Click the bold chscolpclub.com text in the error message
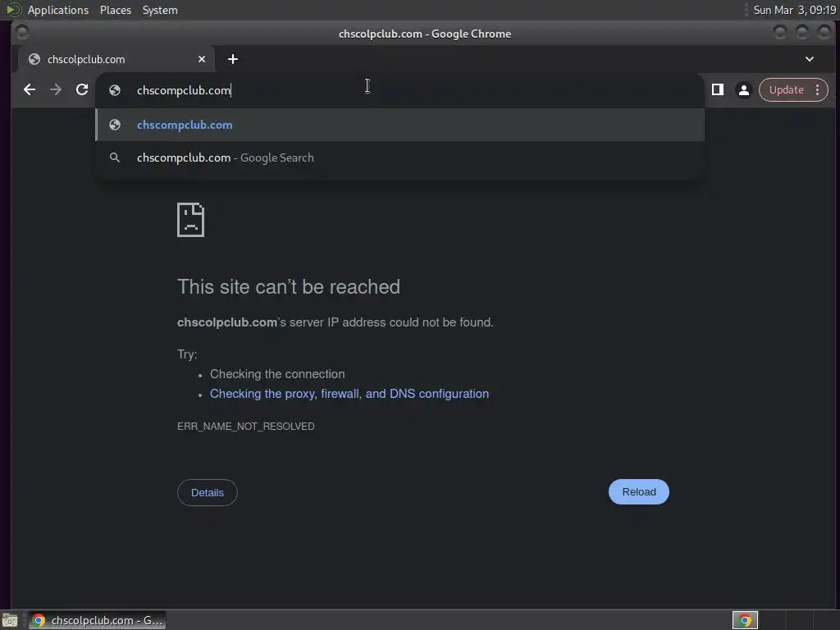 (227, 322)
